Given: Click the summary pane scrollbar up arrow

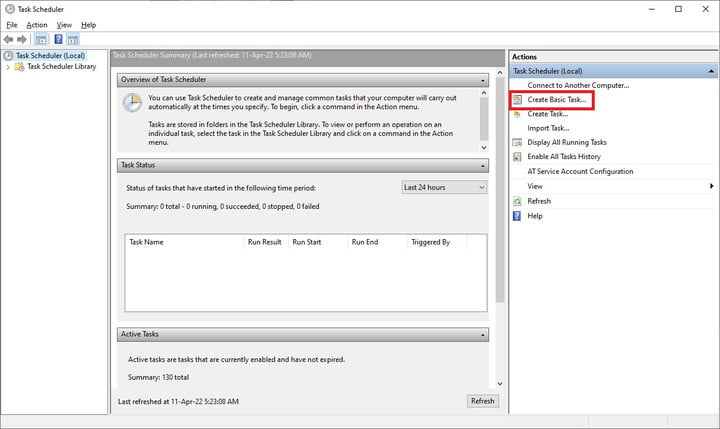Looking at the screenshot, I should tap(500, 73).
